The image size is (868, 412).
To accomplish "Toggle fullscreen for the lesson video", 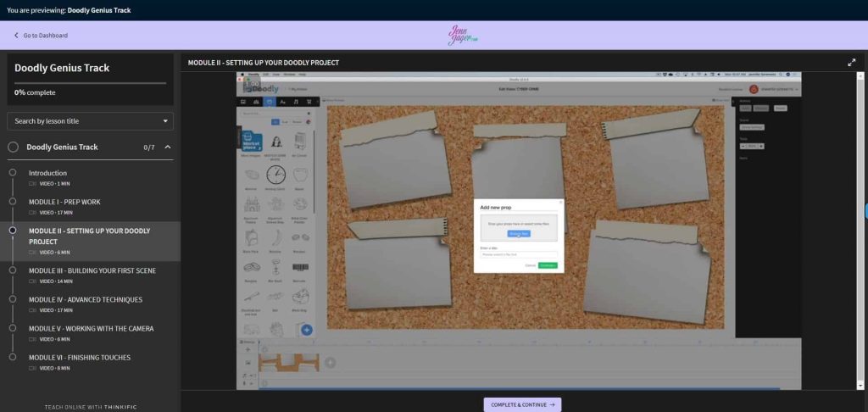I will click(851, 63).
